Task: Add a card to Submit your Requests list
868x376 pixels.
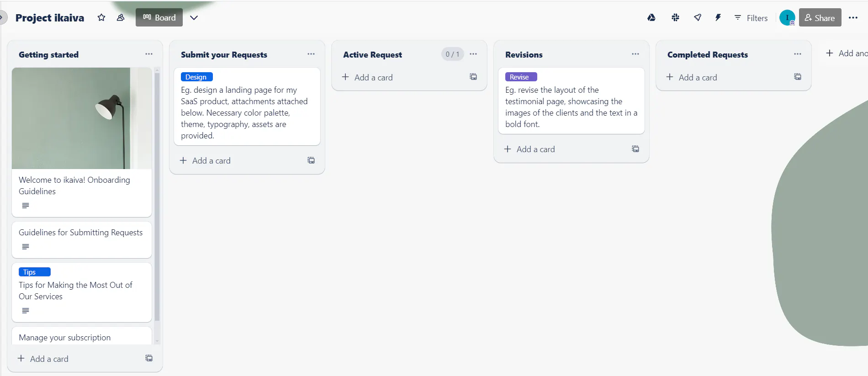Action: [x=205, y=160]
